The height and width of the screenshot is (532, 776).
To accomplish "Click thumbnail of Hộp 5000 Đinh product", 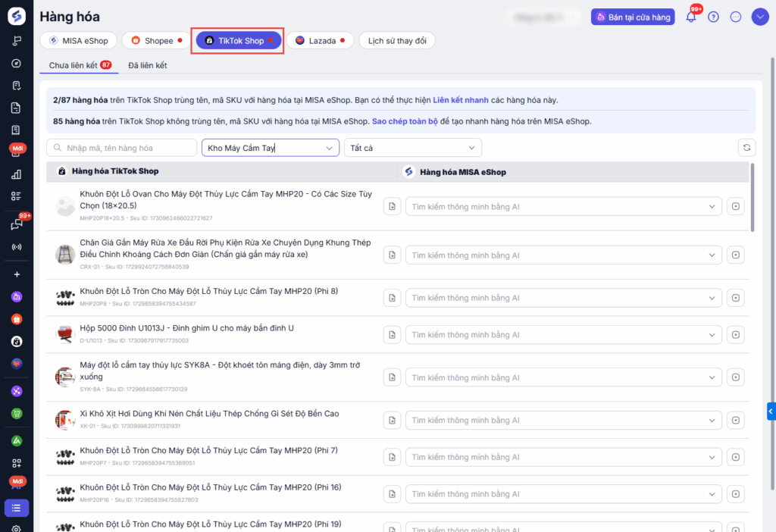I will pos(65,334).
